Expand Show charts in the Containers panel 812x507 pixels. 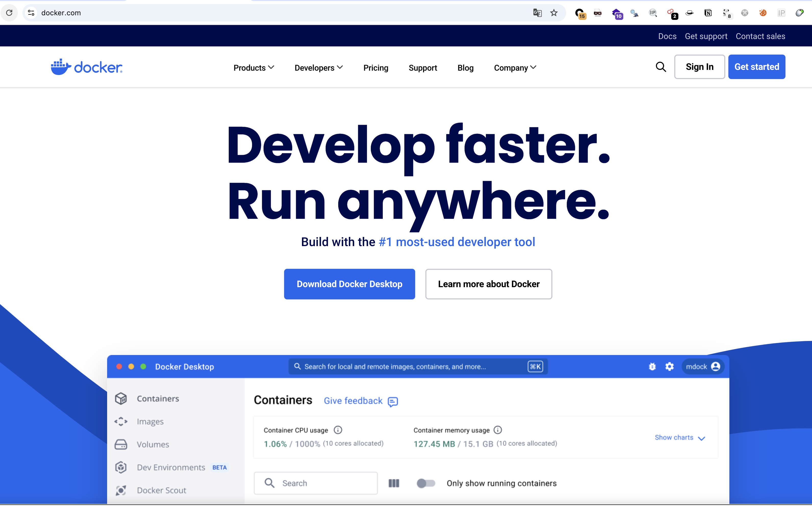pyautogui.click(x=680, y=438)
